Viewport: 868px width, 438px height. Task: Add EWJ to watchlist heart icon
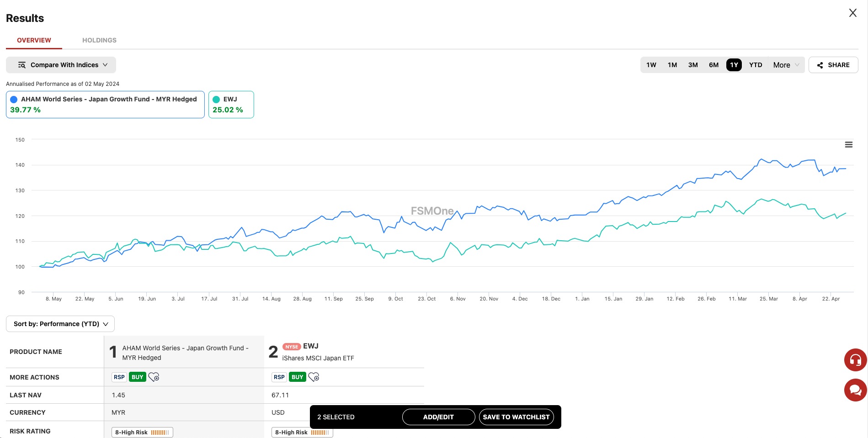(314, 377)
